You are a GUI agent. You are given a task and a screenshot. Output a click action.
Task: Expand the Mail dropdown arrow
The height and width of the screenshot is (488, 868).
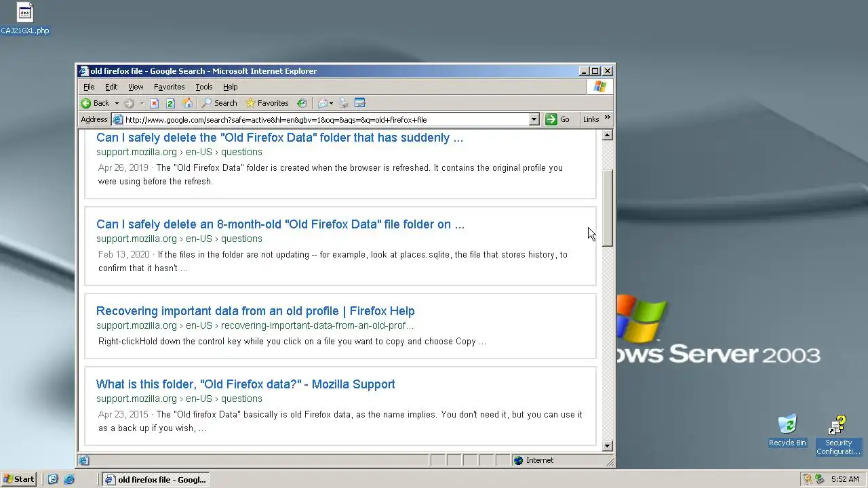pos(332,103)
